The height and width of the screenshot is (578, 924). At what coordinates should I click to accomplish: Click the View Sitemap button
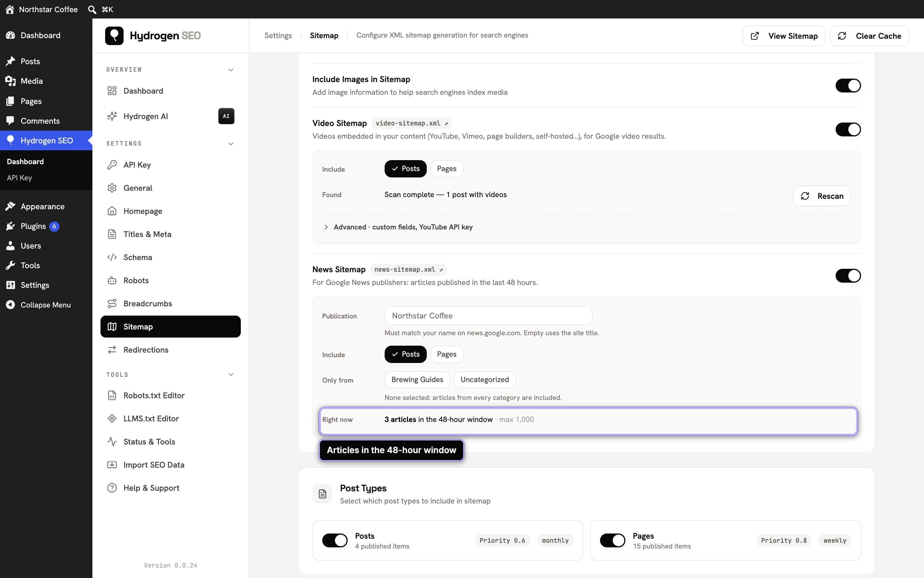click(784, 36)
